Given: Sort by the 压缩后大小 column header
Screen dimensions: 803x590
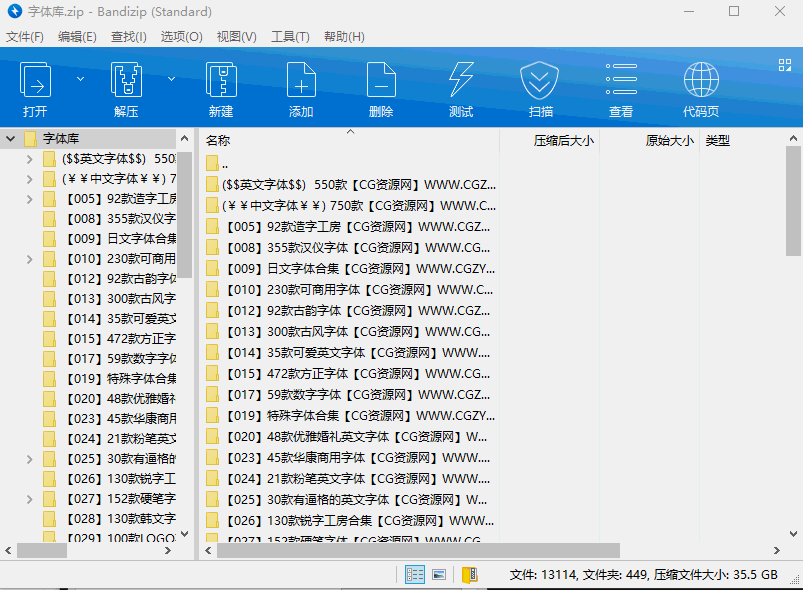Looking at the screenshot, I should click(550, 140).
